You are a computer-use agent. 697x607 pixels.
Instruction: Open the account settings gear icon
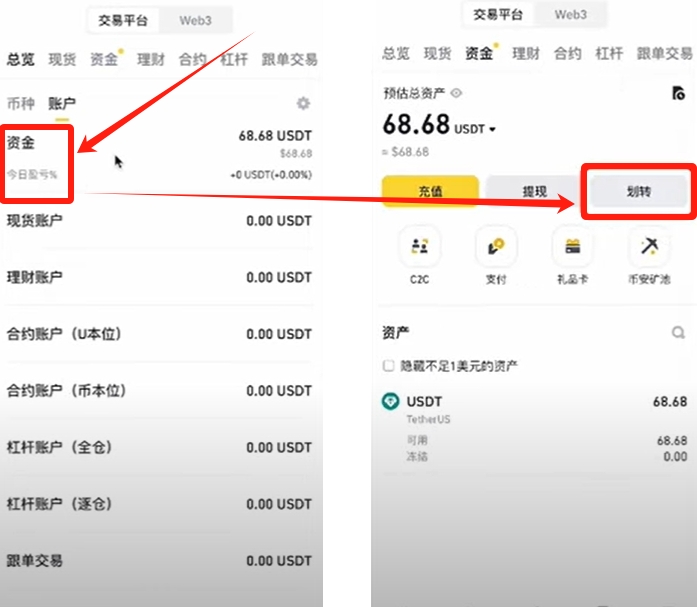pos(303,104)
